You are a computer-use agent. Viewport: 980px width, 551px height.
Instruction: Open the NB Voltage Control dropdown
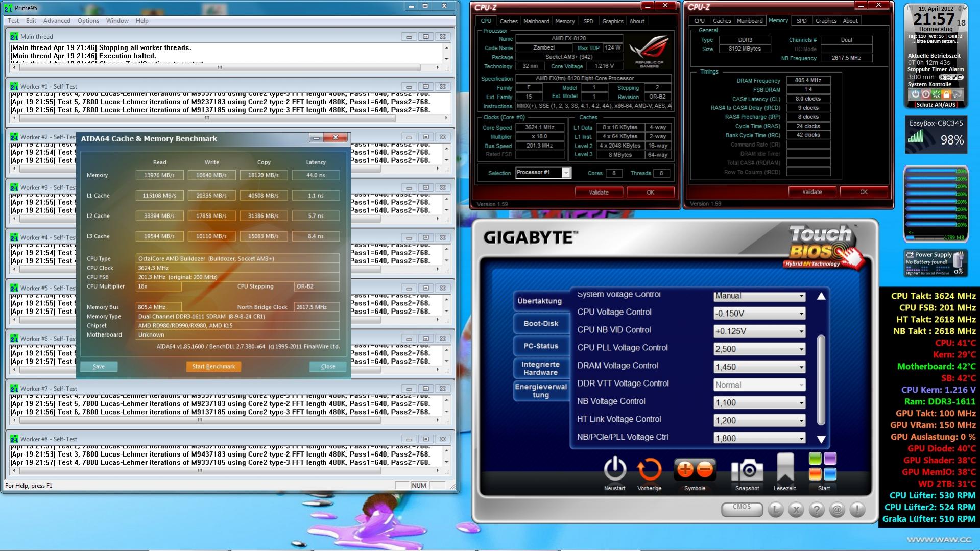click(x=759, y=403)
